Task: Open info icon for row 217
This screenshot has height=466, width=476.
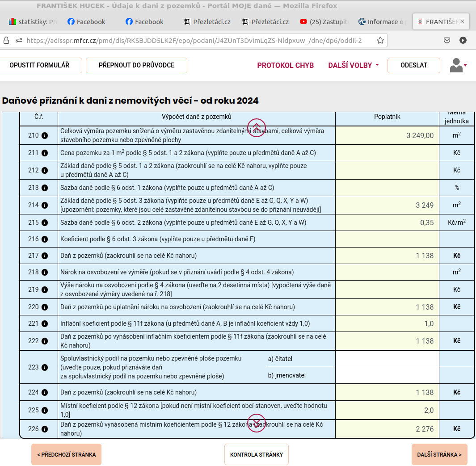Action: click(45, 256)
